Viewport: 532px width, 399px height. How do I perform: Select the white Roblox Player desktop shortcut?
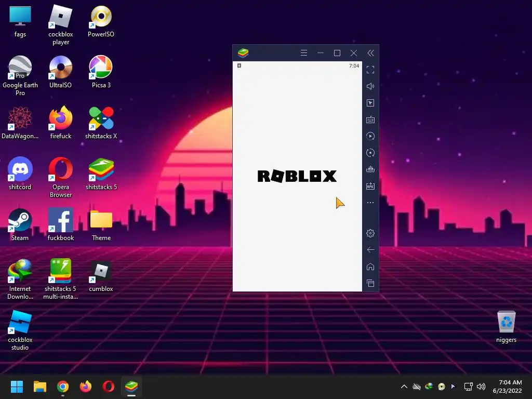tap(60, 25)
